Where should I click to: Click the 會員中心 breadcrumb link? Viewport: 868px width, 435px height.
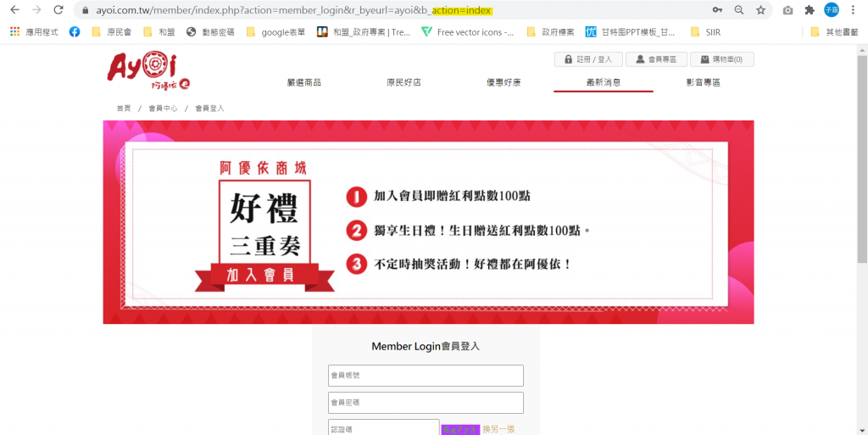[x=163, y=109]
